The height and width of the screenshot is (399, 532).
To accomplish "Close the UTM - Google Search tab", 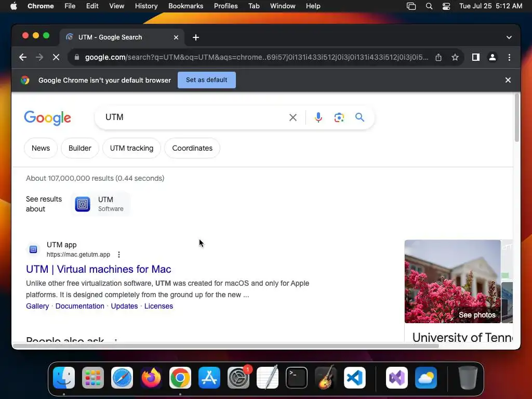I will point(176,37).
